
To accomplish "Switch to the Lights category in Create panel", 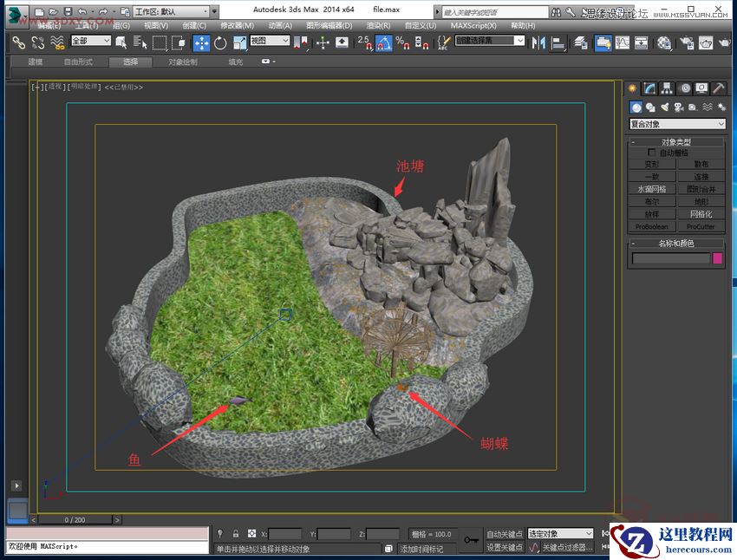I will tap(666, 107).
